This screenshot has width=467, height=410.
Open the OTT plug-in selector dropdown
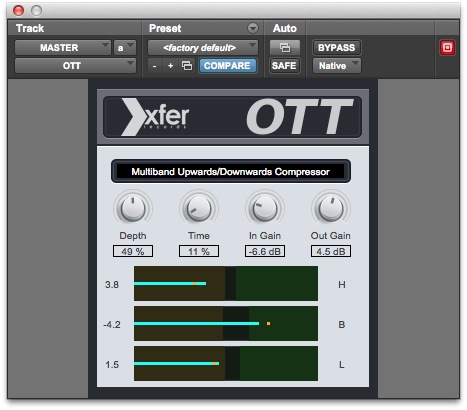pyautogui.click(x=75, y=66)
